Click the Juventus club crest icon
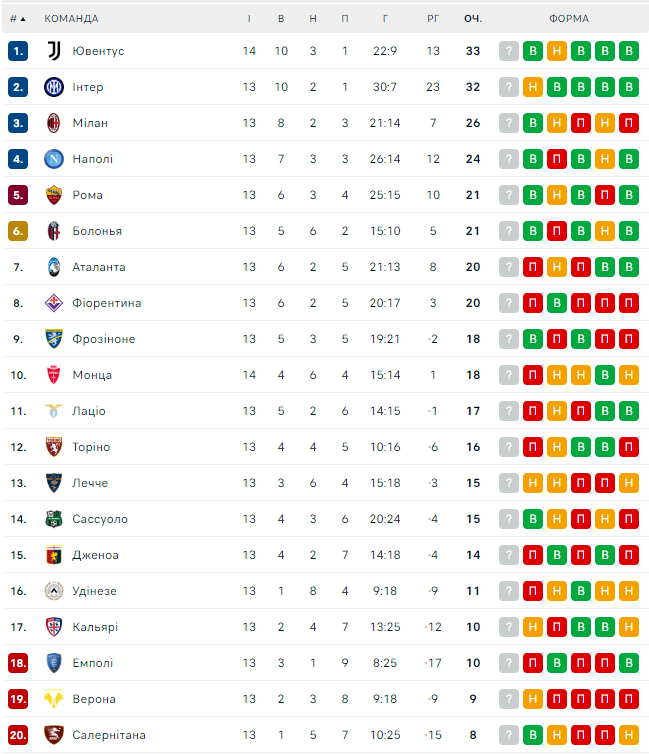This screenshot has width=649, height=754. (x=53, y=51)
